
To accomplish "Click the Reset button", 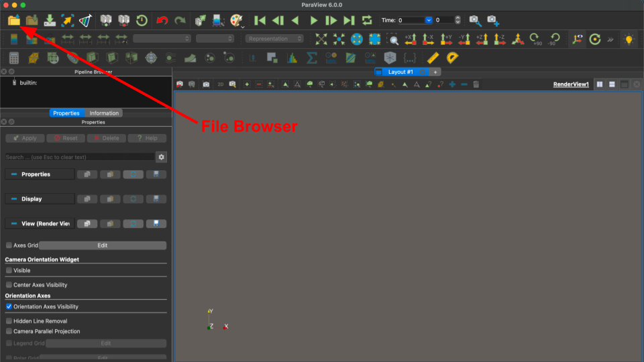I will click(x=66, y=138).
